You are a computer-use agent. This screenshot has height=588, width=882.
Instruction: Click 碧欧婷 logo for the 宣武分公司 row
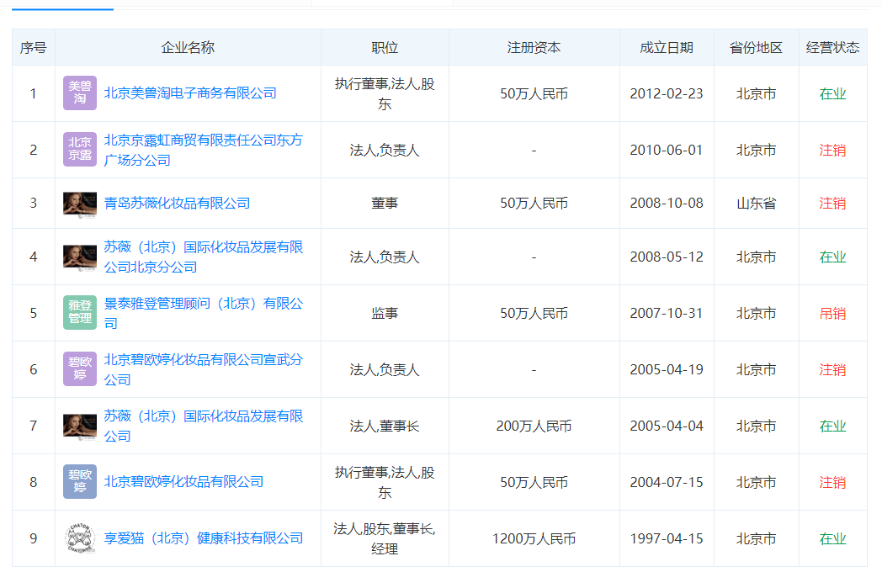80,369
